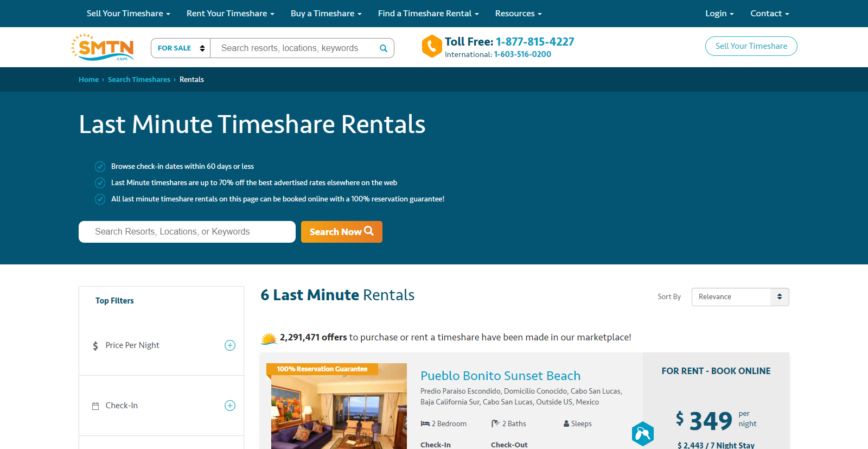
Task: Open Buy a Timeshare menu
Action: [x=326, y=14]
